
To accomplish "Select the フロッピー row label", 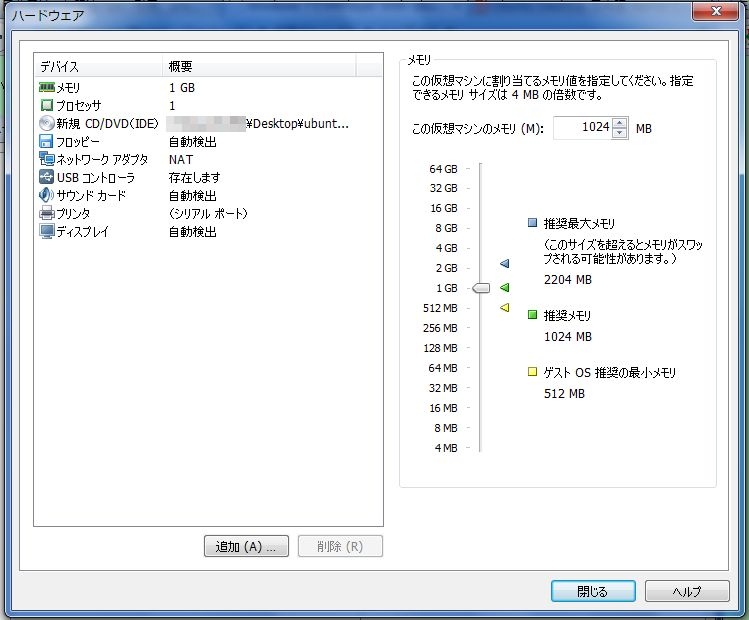I will pos(78,142).
